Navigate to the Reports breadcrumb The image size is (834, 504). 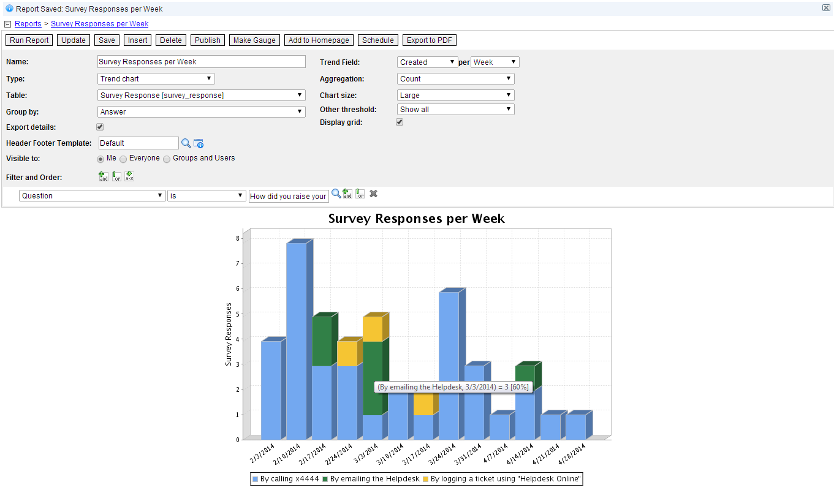click(28, 23)
